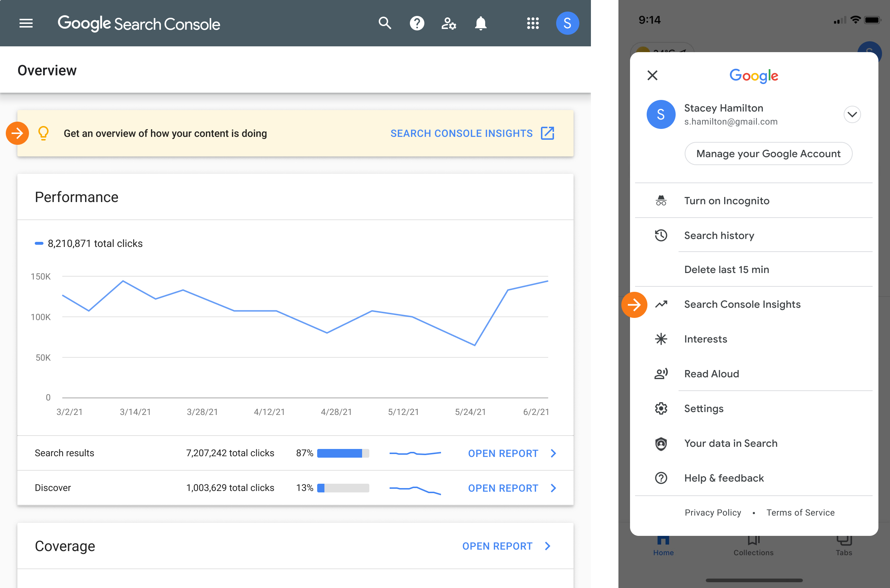Click the user management icon
Screen dimensions: 890x588
(449, 23)
